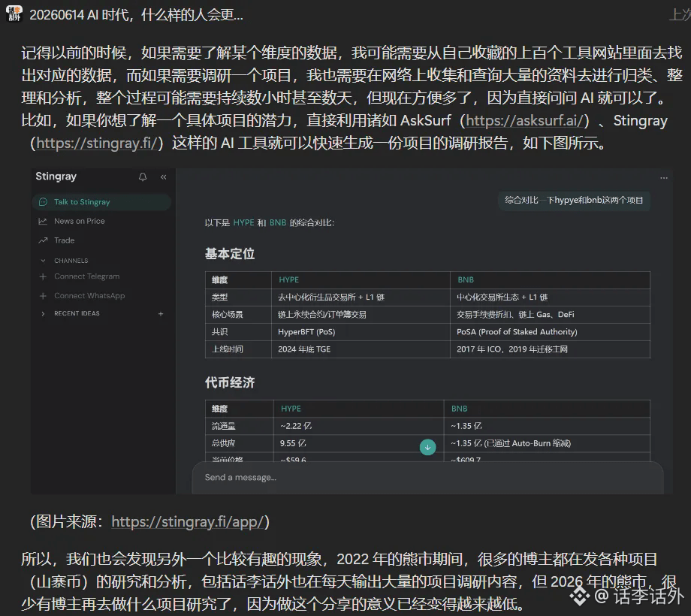Image resolution: width=691 pixels, height=616 pixels.
Task: Open the Trade menu item
Action: click(x=65, y=240)
